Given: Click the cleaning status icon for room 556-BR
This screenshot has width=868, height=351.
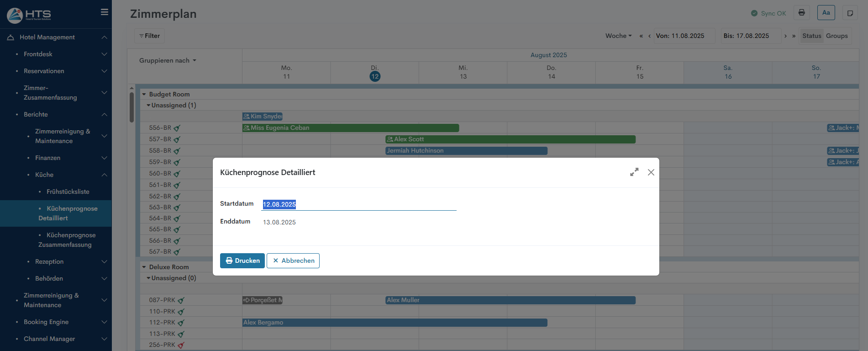Looking at the screenshot, I should click(177, 128).
